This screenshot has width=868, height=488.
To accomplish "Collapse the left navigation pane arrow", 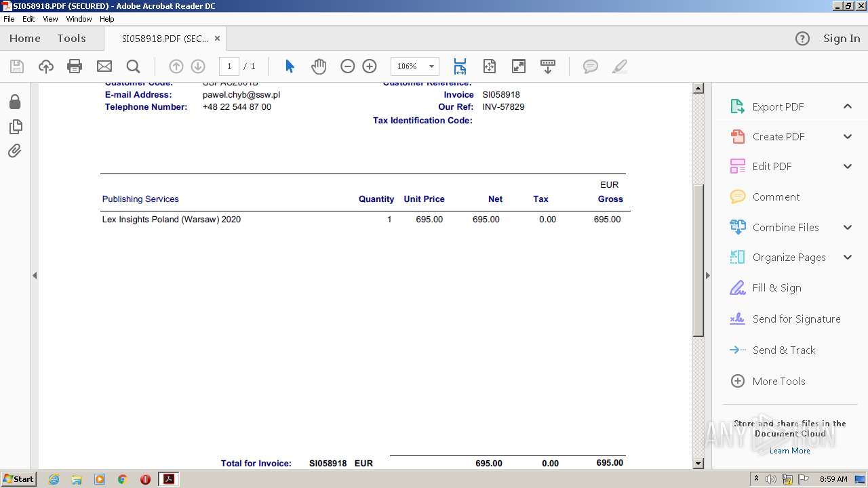I will 35,275.
